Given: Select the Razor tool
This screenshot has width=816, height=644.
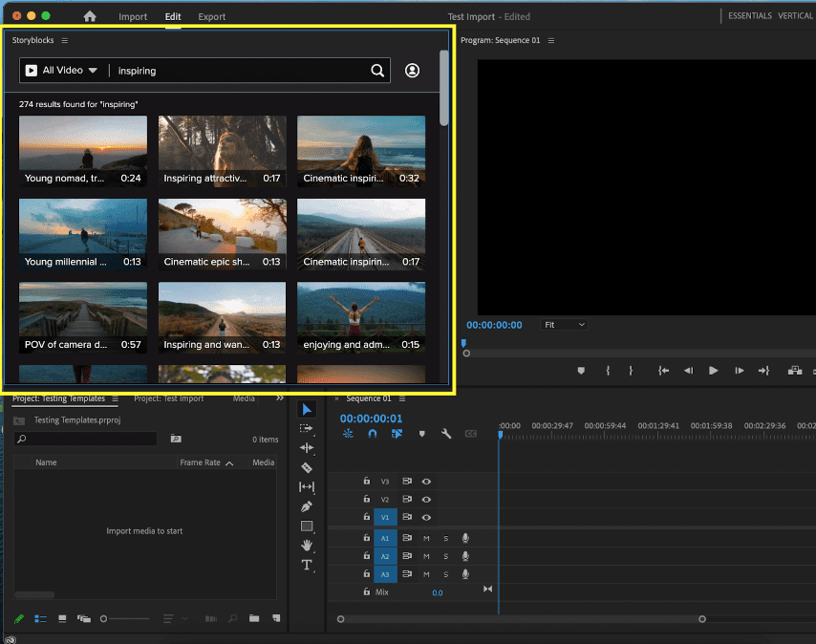Looking at the screenshot, I should (307, 468).
